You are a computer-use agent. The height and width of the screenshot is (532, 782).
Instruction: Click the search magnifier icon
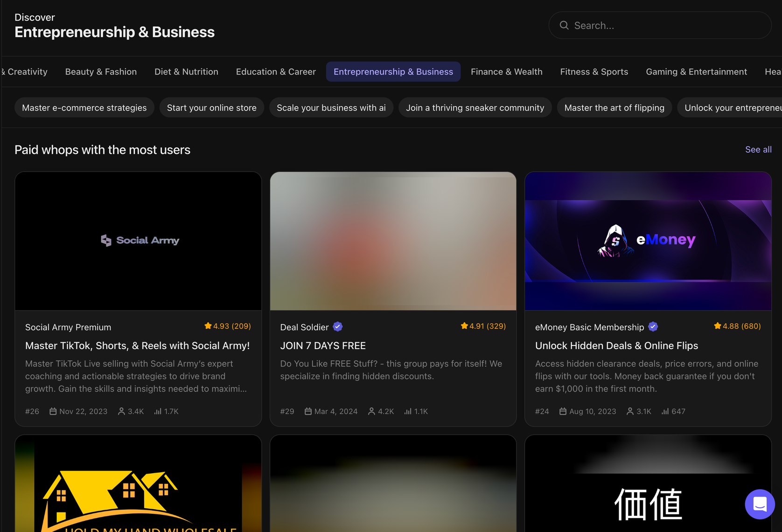click(x=564, y=25)
